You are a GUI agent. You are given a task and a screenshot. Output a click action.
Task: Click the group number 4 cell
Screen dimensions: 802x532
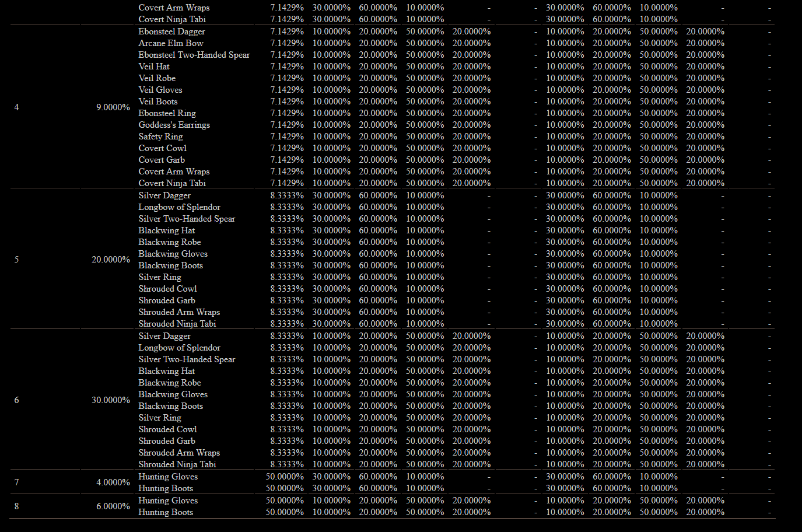coord(16,107)
